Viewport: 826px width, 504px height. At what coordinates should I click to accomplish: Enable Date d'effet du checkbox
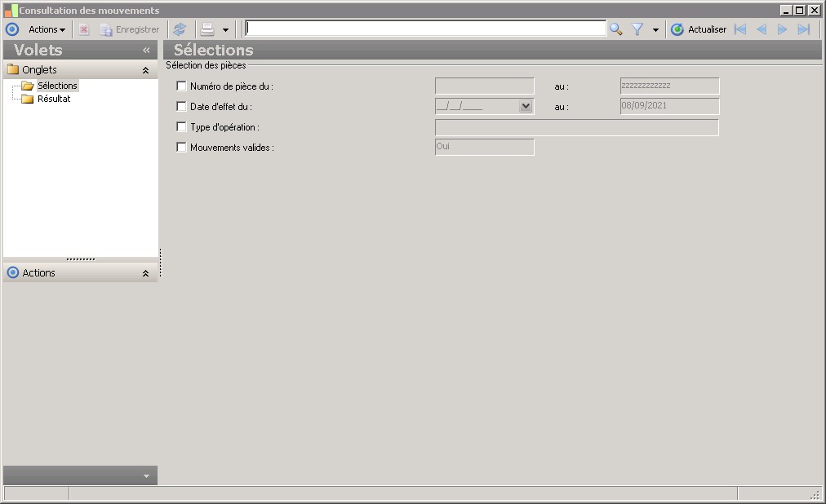coord(181,106)
